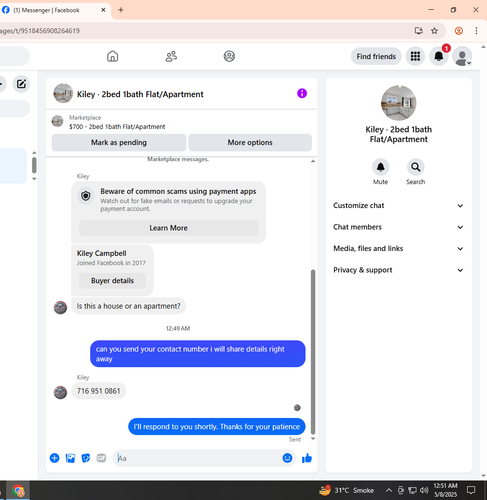Open conversation information purple icon
The height and width of the screenshot is (500, 487).
(302, 93)
